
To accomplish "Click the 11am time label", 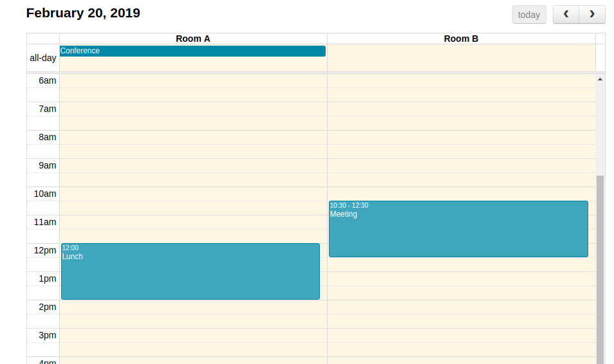I will [x=45, y=222].
